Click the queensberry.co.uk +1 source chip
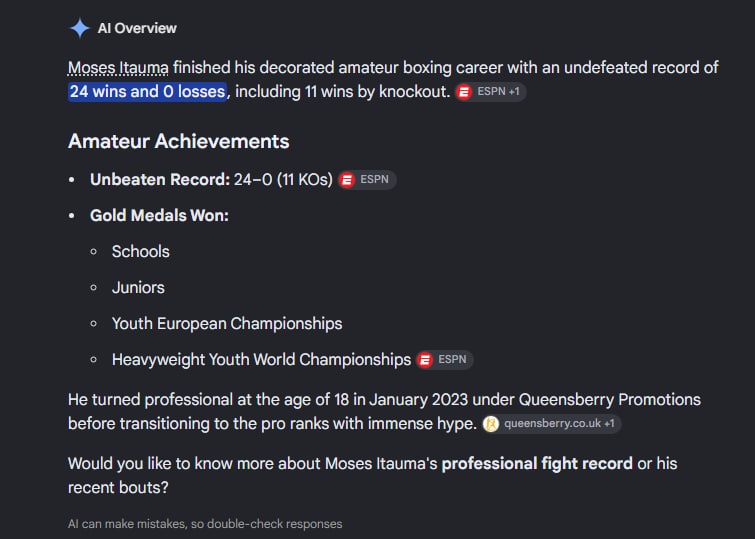 (552, 424)
